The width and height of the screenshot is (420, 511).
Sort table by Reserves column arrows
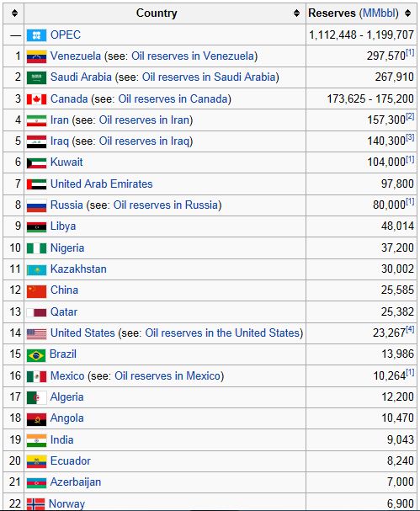408,13
